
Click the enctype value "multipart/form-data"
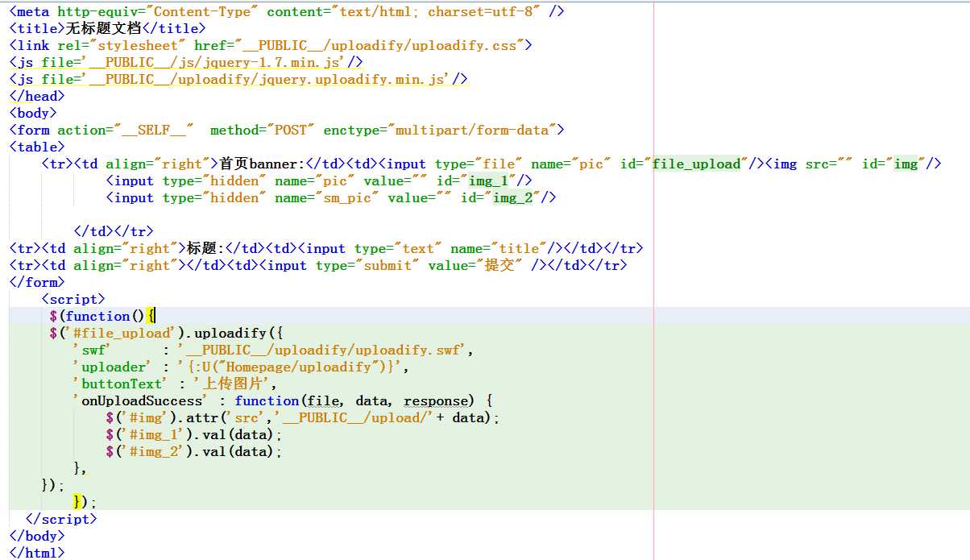point(472,130)
